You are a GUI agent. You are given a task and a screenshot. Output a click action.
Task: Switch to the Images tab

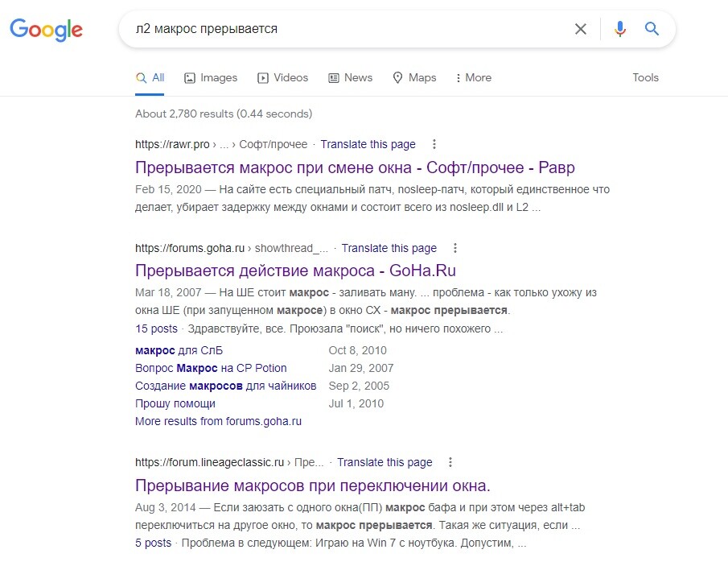pos(211,77)
